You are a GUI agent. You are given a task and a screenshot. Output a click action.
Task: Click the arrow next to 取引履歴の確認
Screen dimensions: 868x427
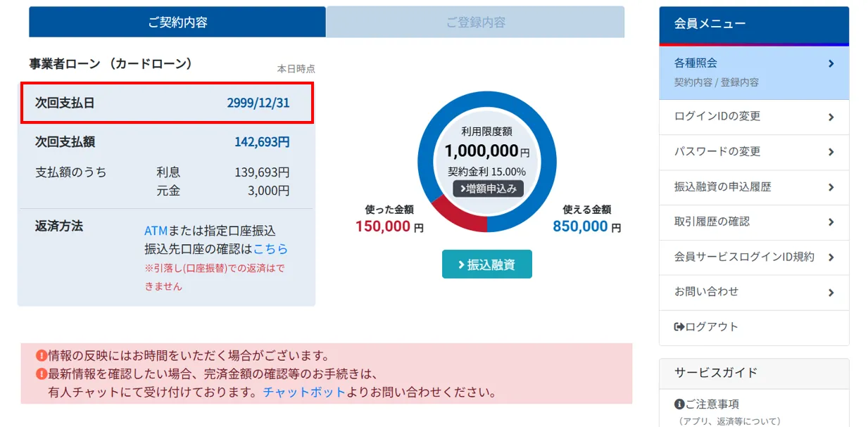tap(831, 222)
